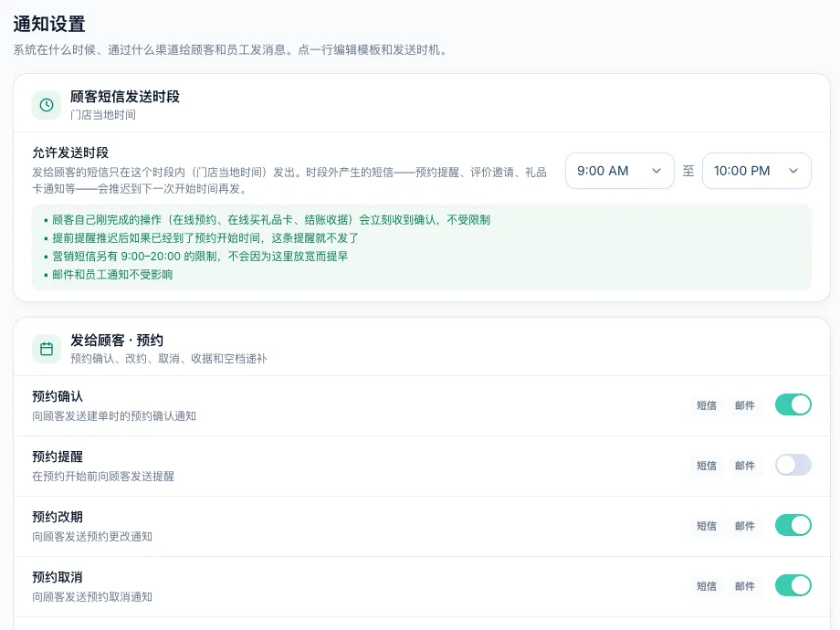Open the 9:00 AM start time dropdown
This screenshot has height=630, width=840.
(619, 171)
